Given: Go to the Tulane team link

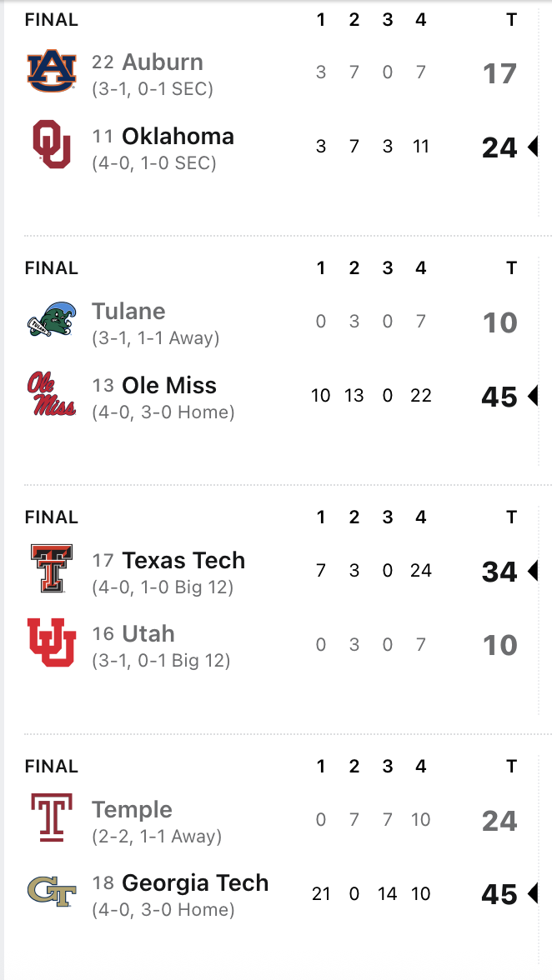Looking at the screenshot, I should [128, 312].
